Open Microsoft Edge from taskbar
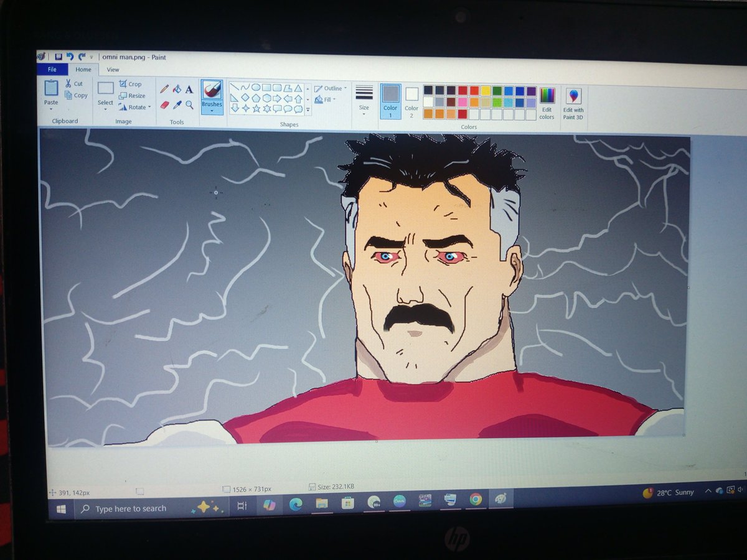The height and width of the screenshot is (560, 747). [x=296, y=504]
